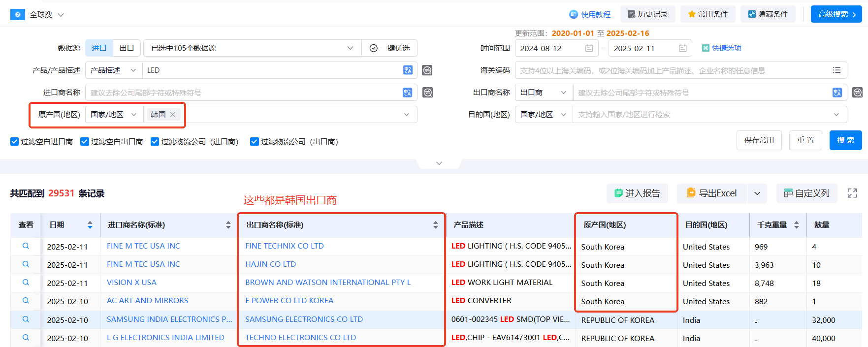Open the 产品描述 type dropdown

(x=113, y=70)
